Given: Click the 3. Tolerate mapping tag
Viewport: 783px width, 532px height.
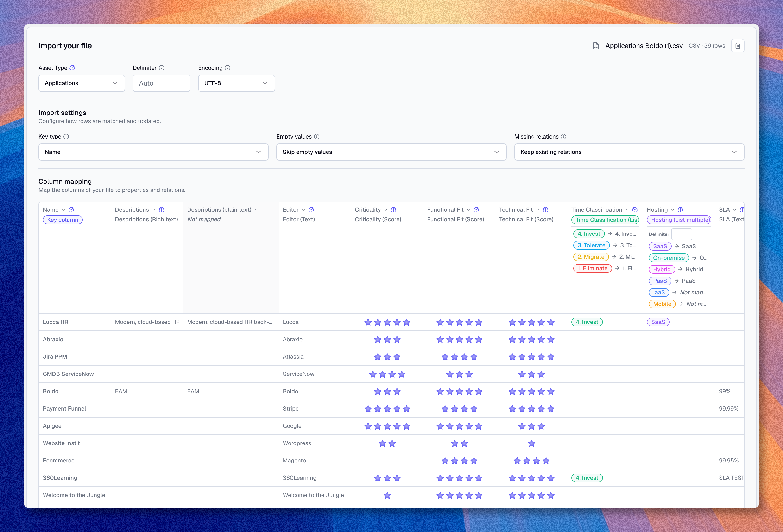Looking at the screenshot, I should [591, 245].
